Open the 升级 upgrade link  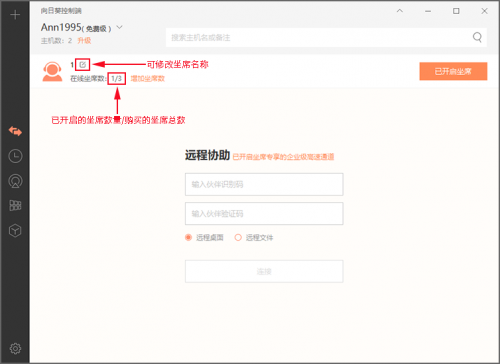(84, 41)
